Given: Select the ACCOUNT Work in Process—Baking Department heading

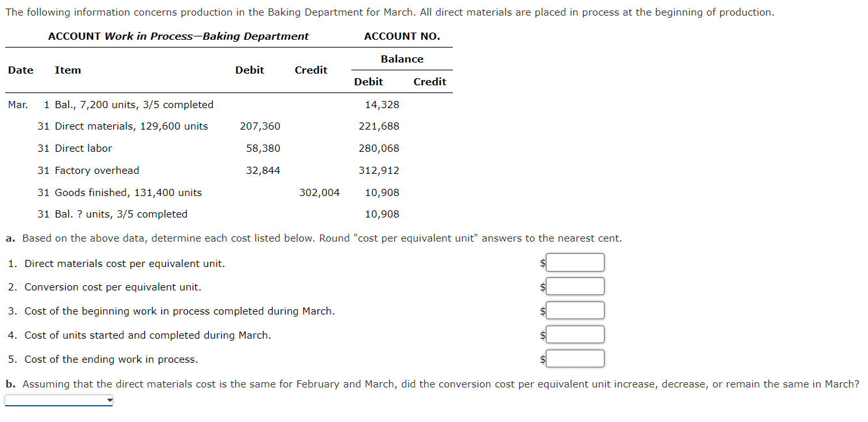Looking at the screenshot, I should (178, 36).
